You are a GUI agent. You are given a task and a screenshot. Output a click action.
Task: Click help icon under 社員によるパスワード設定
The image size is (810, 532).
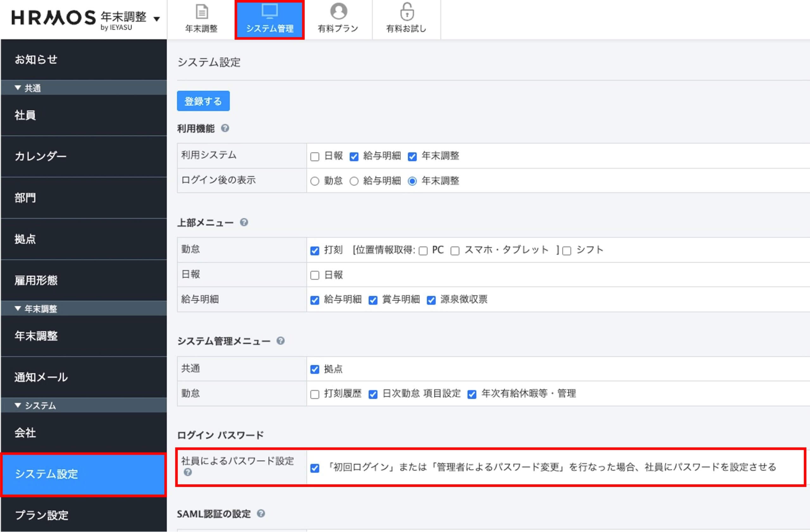(x=188, y=473)
